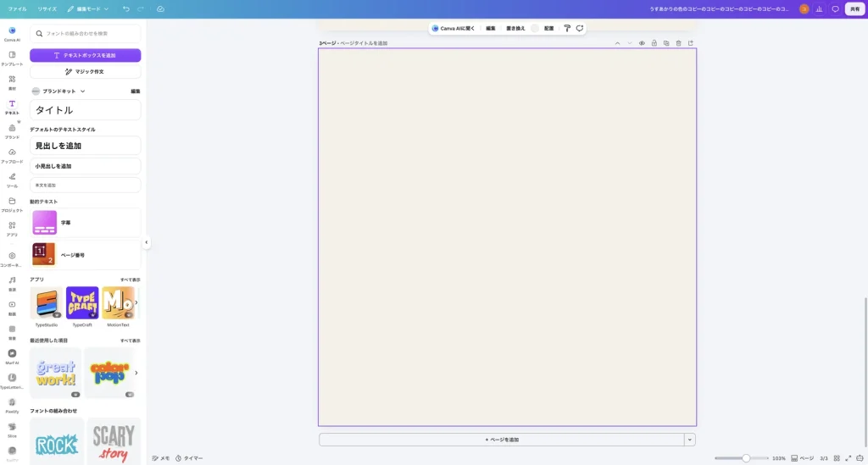Viewport: 868px width, 465px height.
Task: Show more apps with the right chevron
Action: pos(136,302)
